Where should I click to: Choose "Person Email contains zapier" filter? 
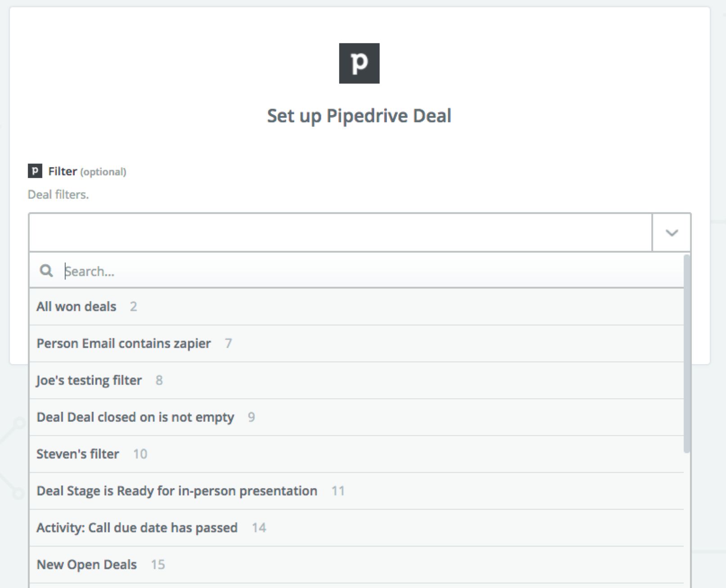[124, 343]
